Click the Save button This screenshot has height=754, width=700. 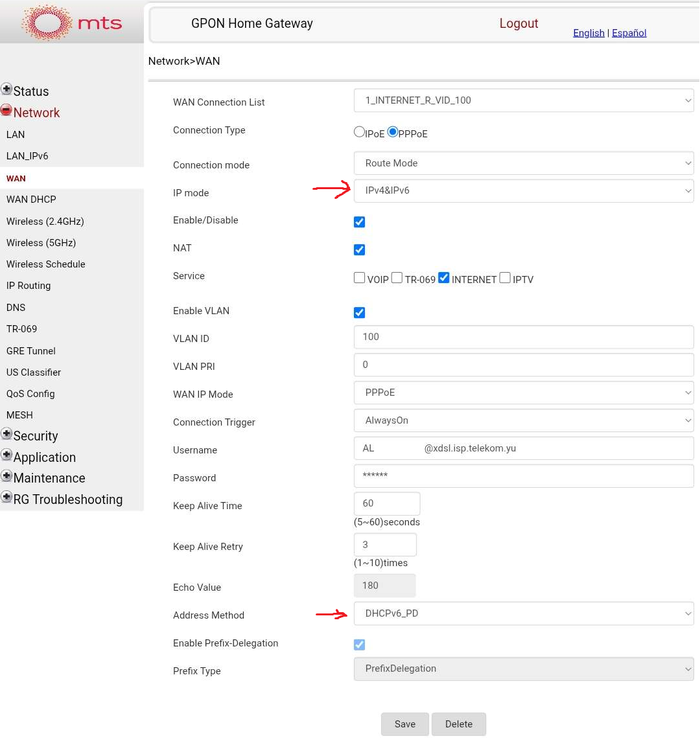(x=405, y=724)
